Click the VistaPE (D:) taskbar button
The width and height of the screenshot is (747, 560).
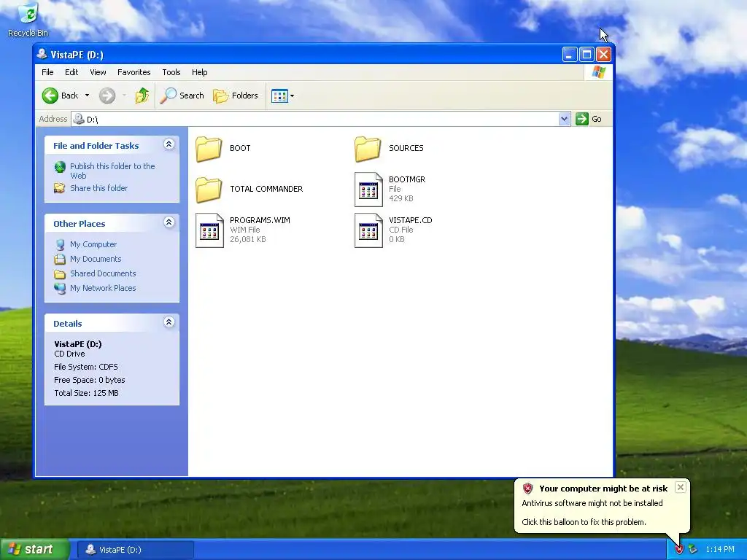pyautogui.click(x=135, y=550)
